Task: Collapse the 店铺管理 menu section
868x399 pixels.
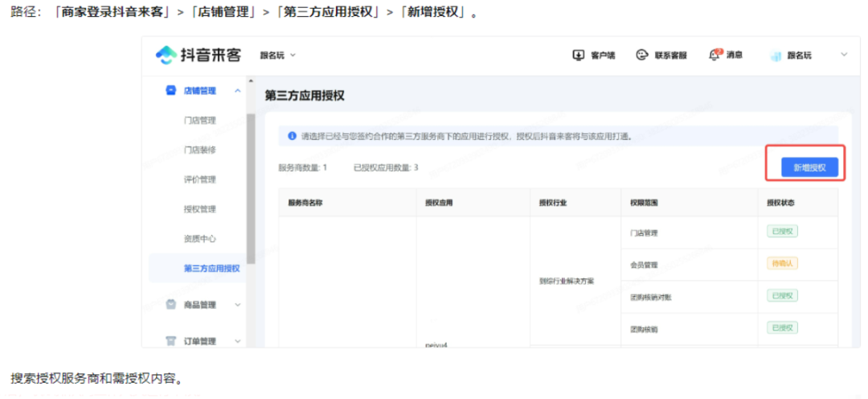Action: [x=237, y=91]
